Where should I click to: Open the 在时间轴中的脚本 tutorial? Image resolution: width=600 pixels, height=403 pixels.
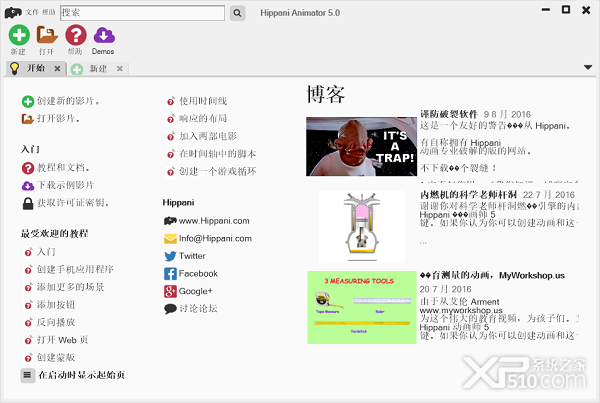[x=218, y=154]
